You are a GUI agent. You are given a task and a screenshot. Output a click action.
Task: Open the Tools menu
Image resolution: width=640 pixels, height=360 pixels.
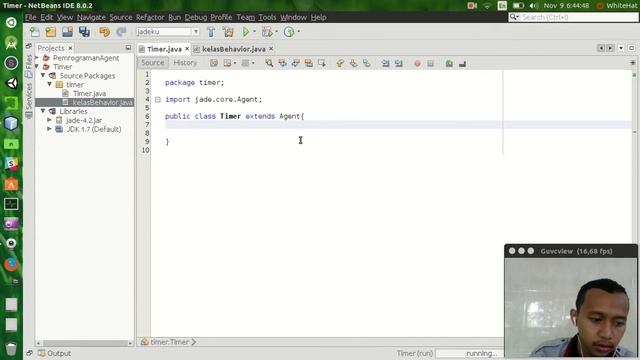click(267, 17)
